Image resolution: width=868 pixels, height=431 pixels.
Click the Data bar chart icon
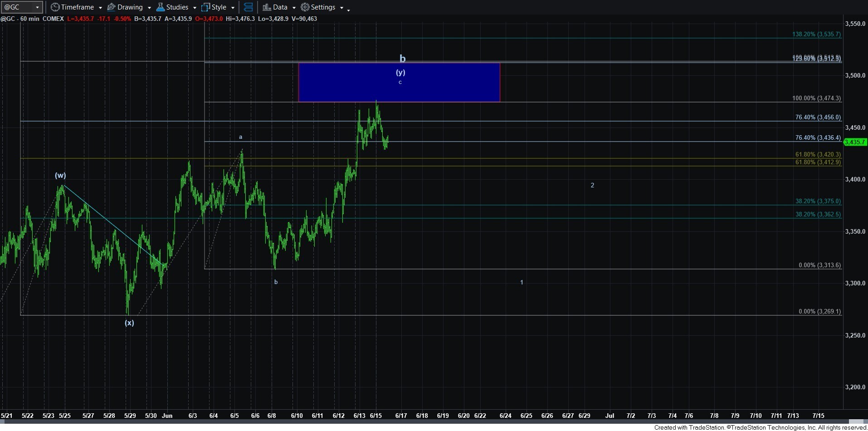click(267, 7)
